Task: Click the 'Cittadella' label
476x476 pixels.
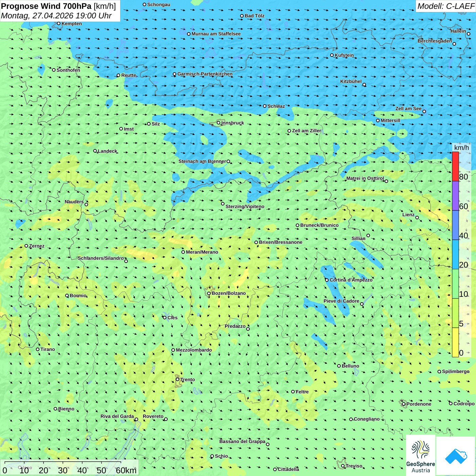Action: (x=289, y=469)
